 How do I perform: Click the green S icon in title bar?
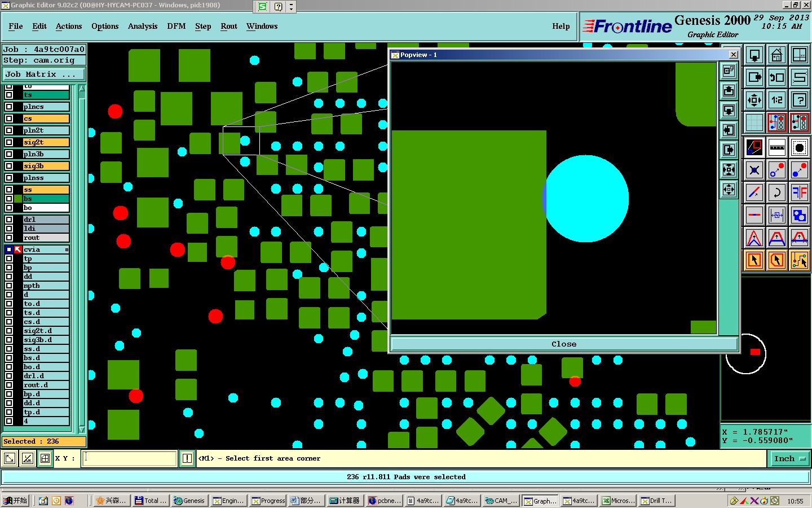tap(263, 7)
